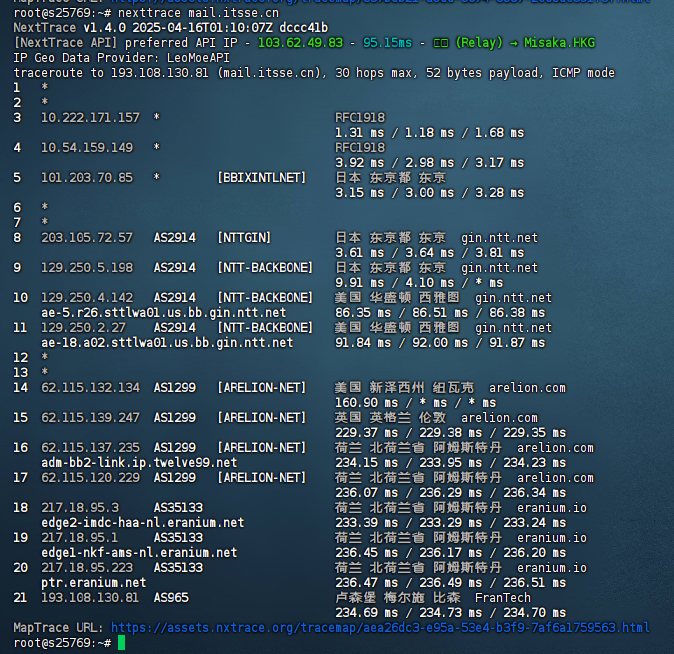Click destination IP 193.108.130.81 in traceroute header
The image size is (674, 654).
click(159, 73)
